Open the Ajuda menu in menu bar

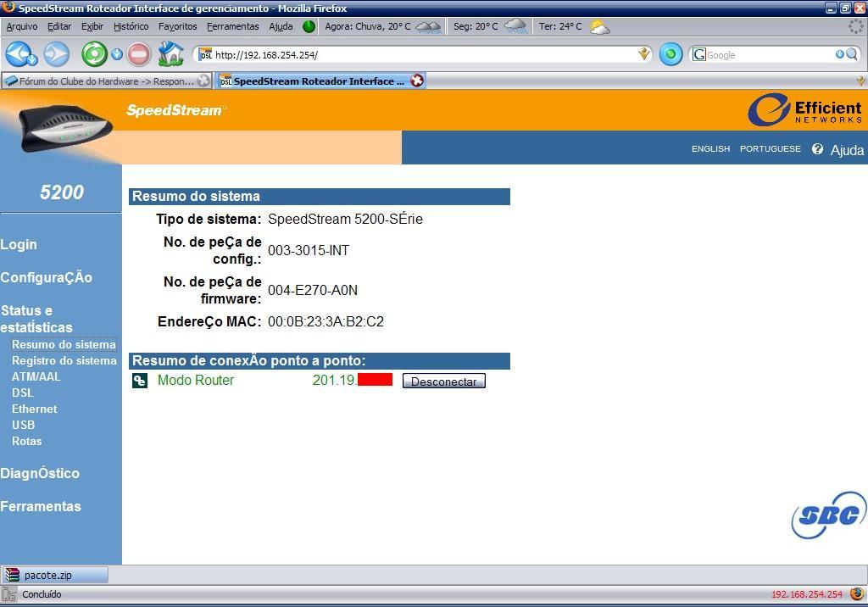coord(281,26)
